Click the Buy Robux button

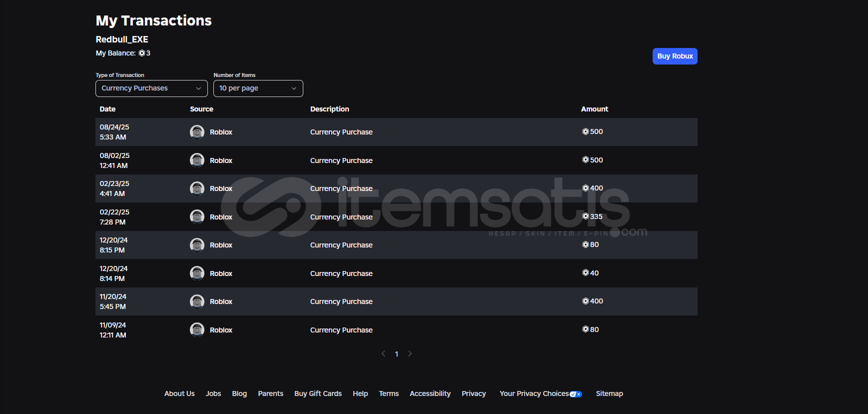click(675, 56)
